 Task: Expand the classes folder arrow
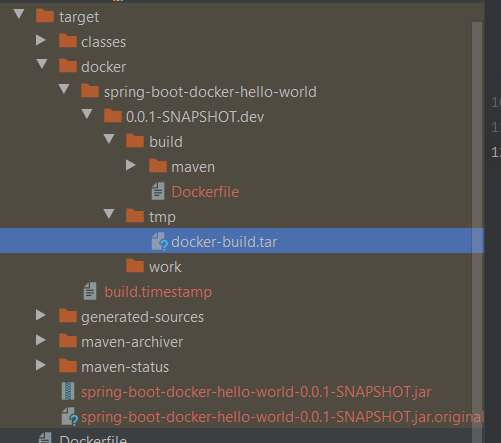click(41, 40)
